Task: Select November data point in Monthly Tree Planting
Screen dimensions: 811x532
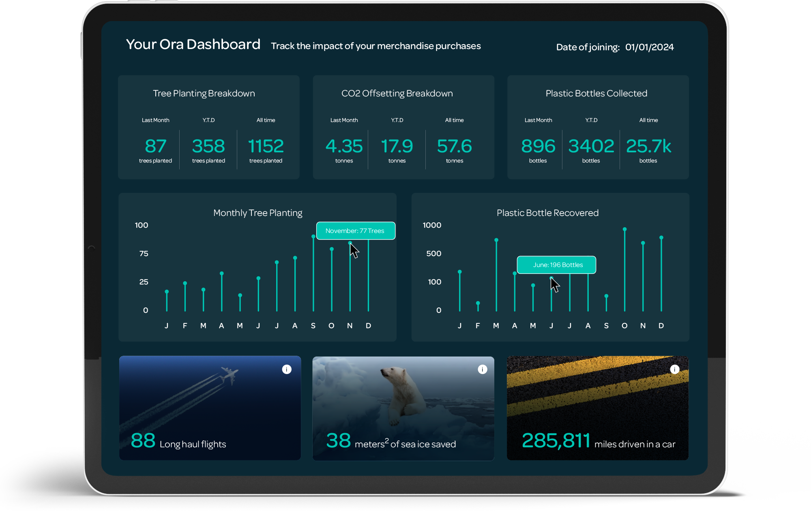Action: pos(350,243)
